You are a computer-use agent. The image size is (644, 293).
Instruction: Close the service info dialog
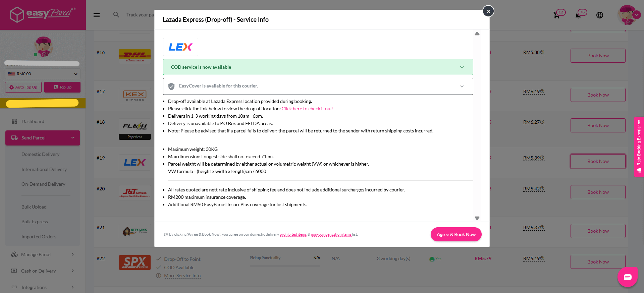(x=488, y=11)
